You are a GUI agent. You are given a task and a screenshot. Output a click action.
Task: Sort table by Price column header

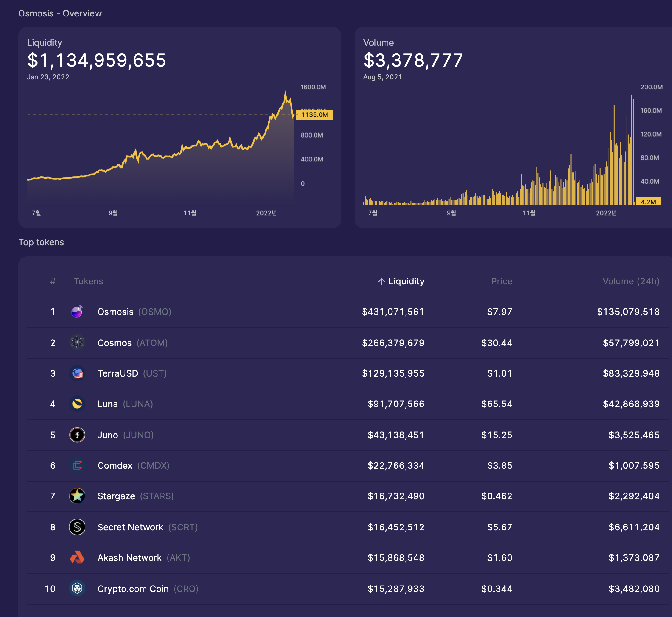click(x=501, y=281)
